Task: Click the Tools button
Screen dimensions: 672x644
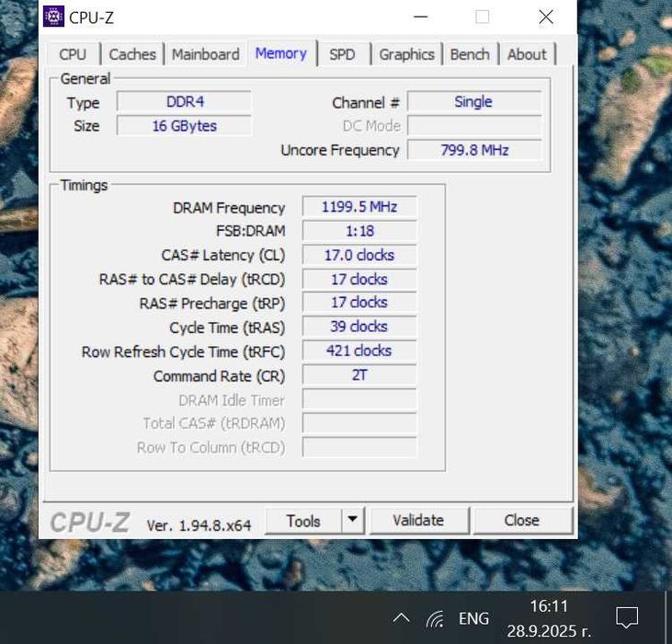Action: (303, 521)
